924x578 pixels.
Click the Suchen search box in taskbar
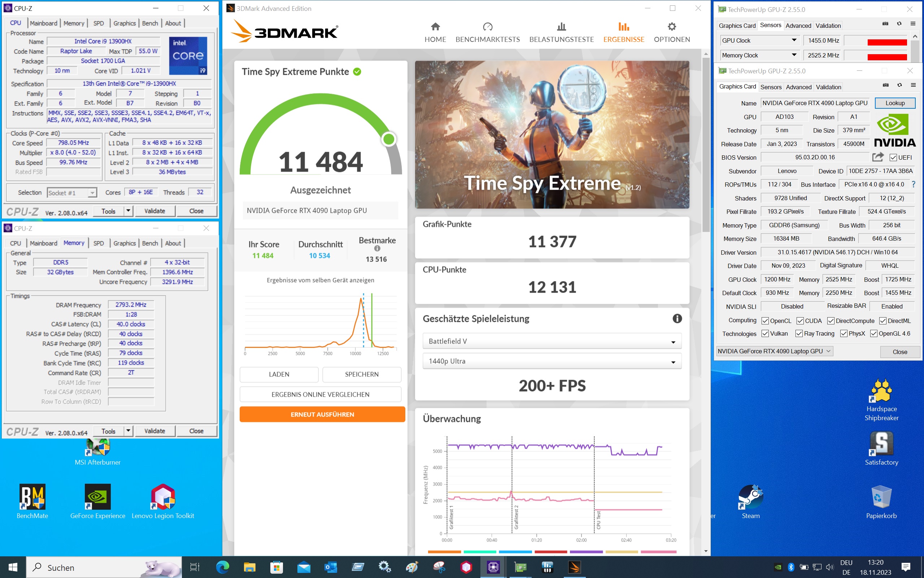tap(104, 567)
